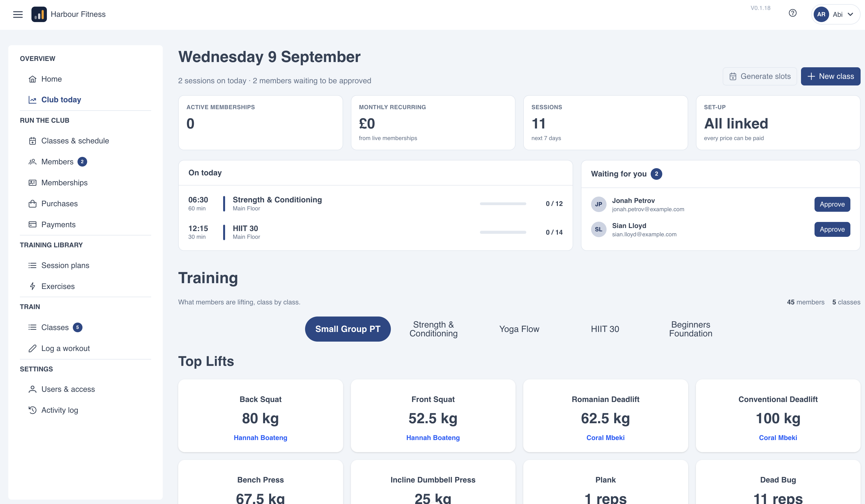Click the Activity log history icon
Image resolution: width=865 pixels, height=504 pixels.
tap(32, 410)
